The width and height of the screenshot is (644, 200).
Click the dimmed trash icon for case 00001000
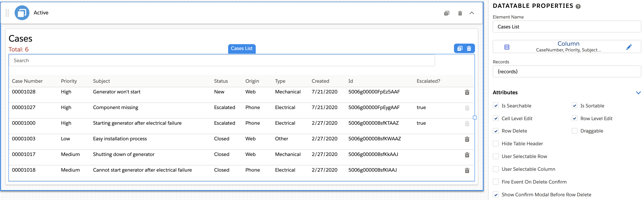tap(467, 123)
